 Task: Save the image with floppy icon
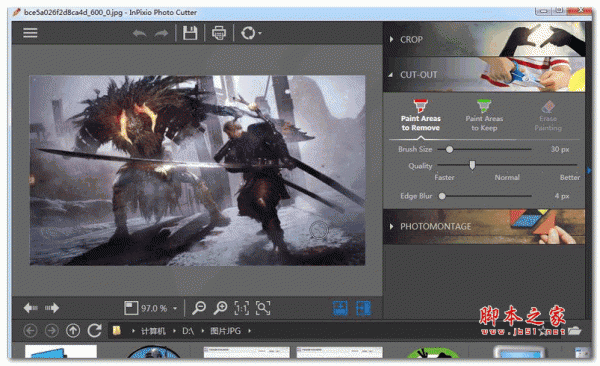tap(190, 33)
